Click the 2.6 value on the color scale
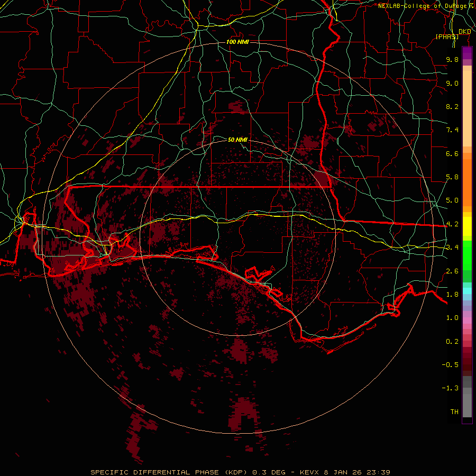Viewport: 476px width, 476px height. coord(452,271)
